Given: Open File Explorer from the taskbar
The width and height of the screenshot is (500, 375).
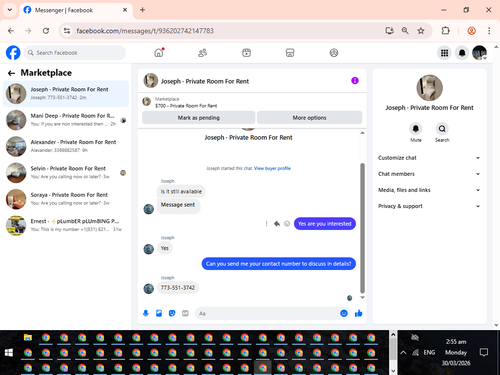Looking at the screenshot, I should point(28,337).
